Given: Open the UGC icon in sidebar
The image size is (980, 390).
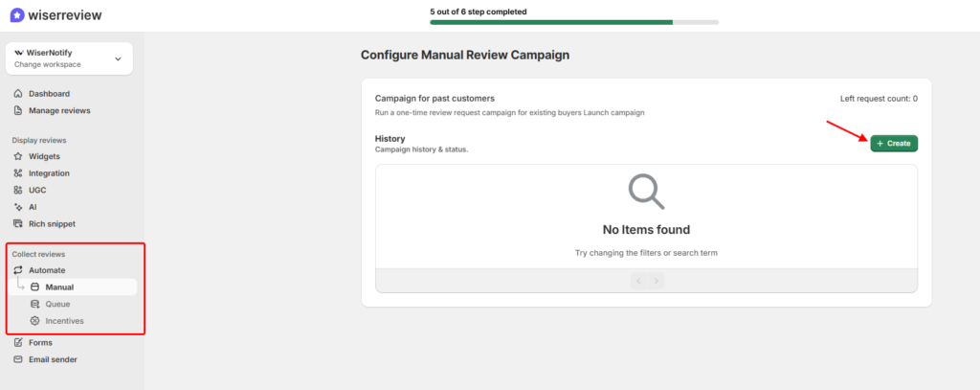Looking at the screenshot, I should [18, 190].
